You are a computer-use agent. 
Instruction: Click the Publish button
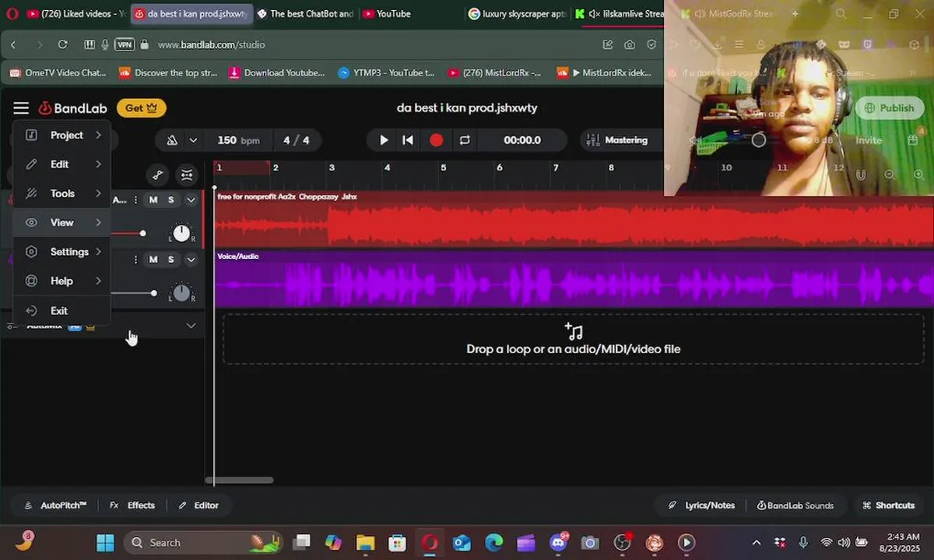pos(889,108)
